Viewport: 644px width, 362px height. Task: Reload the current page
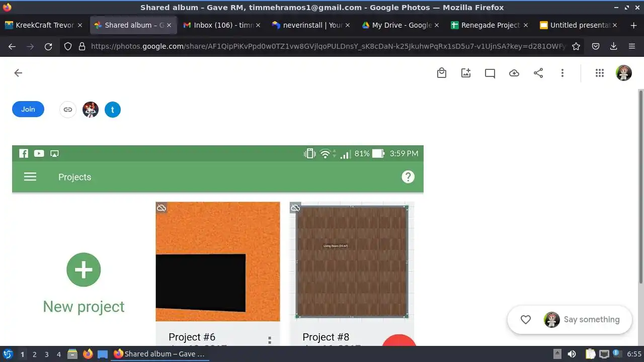48,46
